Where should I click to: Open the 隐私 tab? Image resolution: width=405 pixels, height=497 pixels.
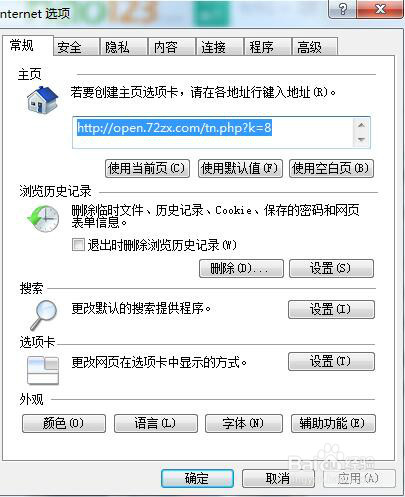[124, 47]
